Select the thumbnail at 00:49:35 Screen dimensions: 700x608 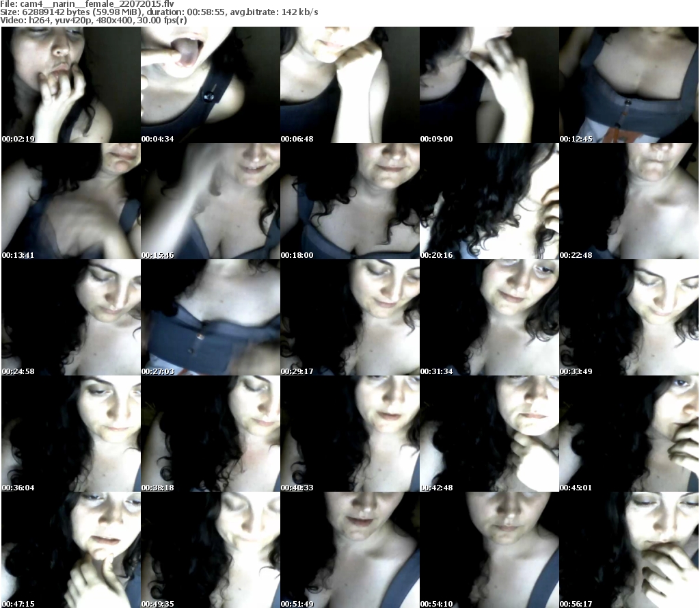pos(211,549)
